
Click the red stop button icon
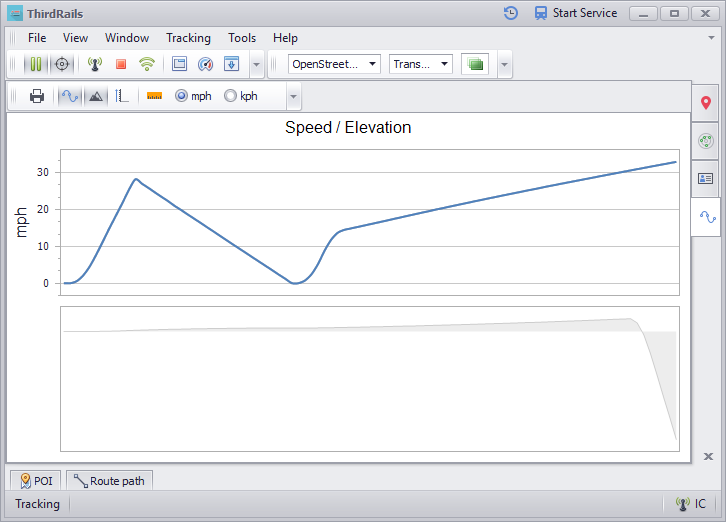[x=121, y=64]
